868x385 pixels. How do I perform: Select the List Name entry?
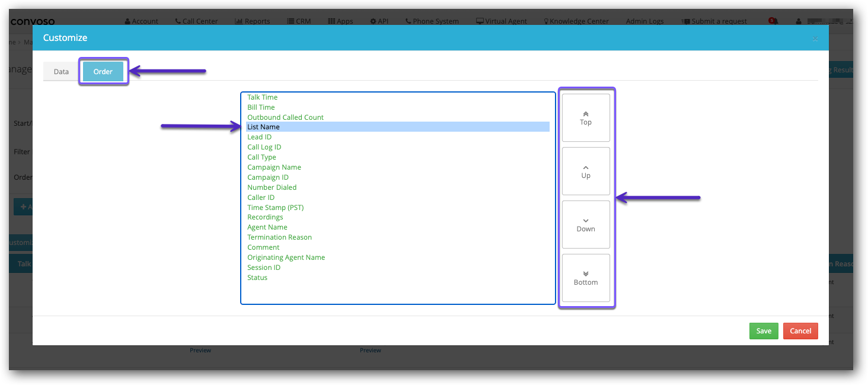tap(398, 127)
